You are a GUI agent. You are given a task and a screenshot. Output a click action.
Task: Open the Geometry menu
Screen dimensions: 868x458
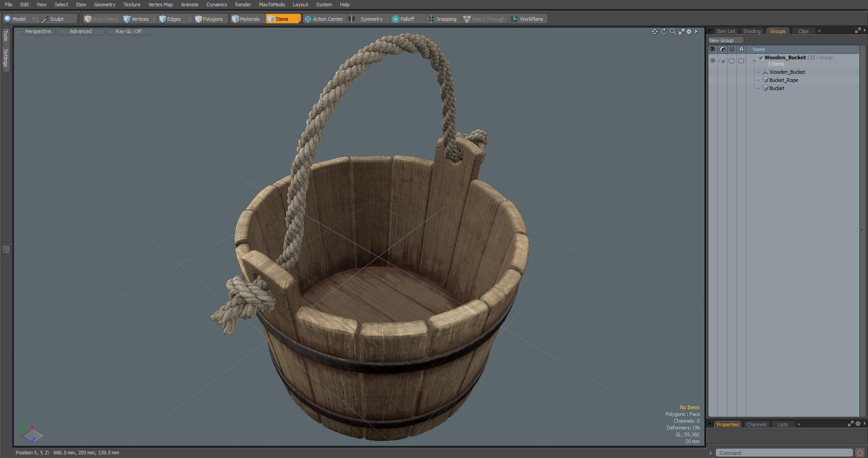(104, 5)
